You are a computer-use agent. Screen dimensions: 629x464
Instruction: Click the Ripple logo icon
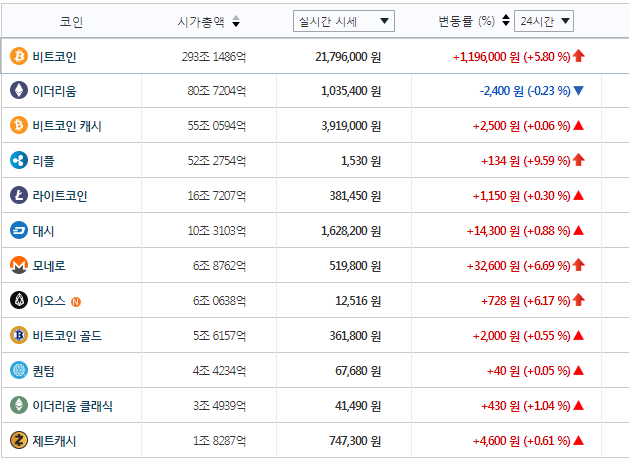[x=18, y=160]
